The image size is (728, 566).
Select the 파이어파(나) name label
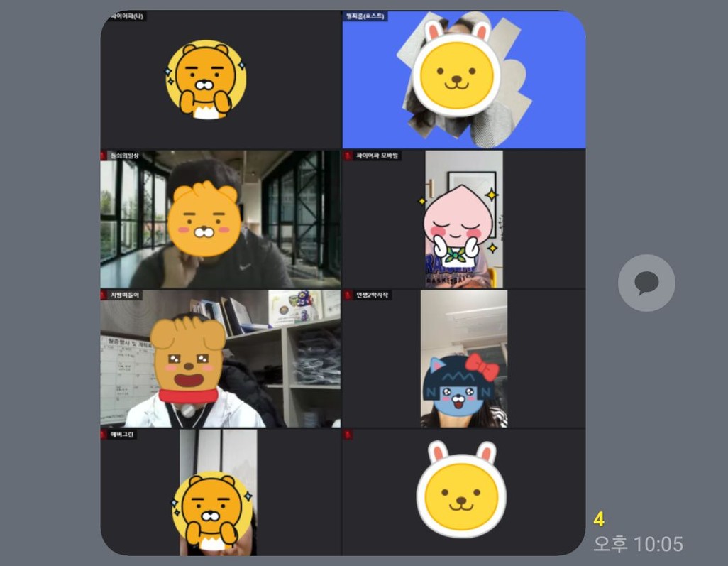[x=127, y=16]
